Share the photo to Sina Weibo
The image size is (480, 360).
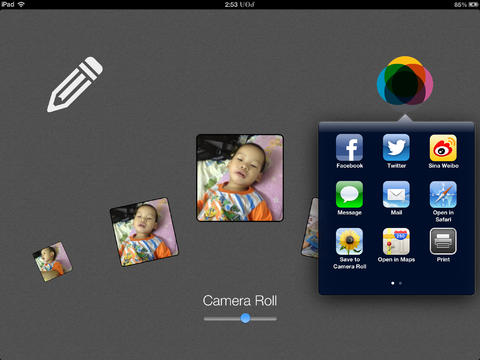click(x=443, y=148)
